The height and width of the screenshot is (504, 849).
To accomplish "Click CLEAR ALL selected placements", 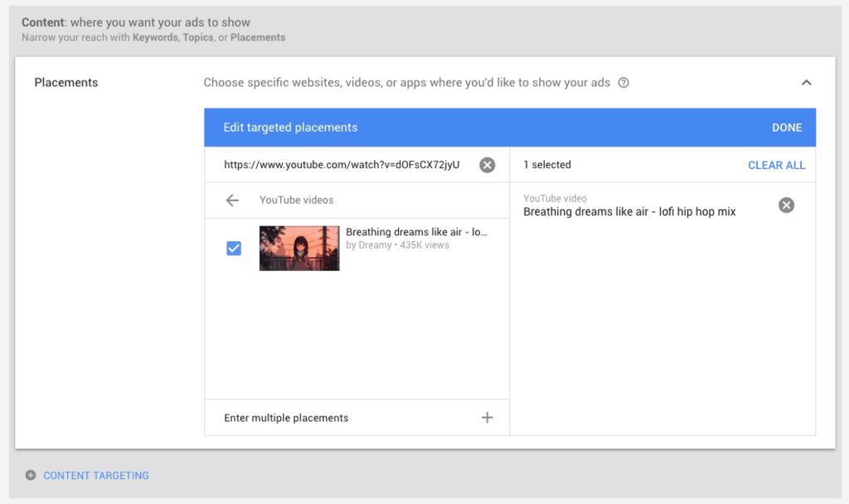I will pos(776,165).
